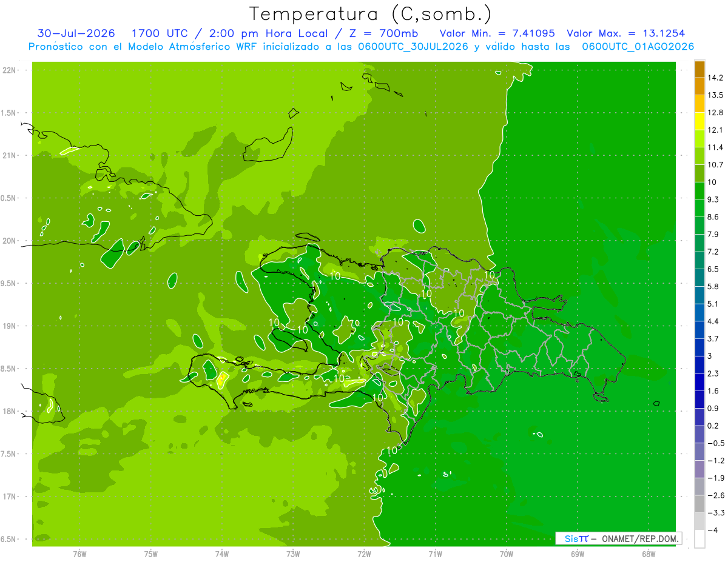Click the "12.8" colorbar label
Screen dimensions: 728x562
pos(715,113)
